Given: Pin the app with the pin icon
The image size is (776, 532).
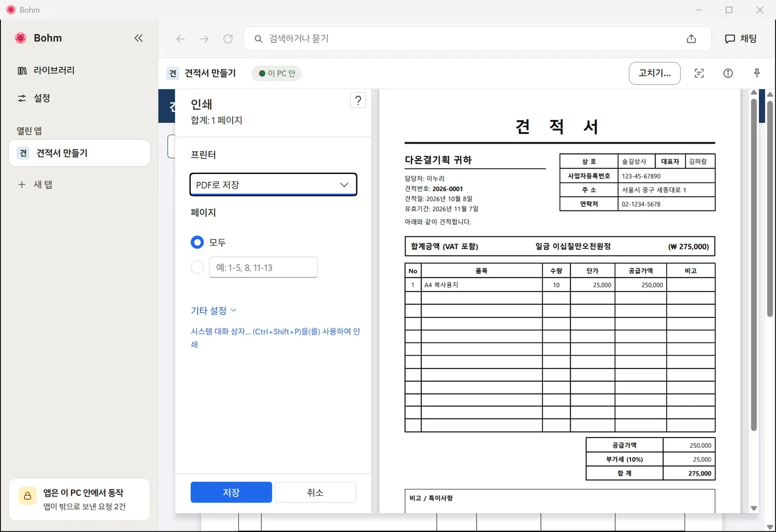Looking at the screenshot, I should click(757, 73).
